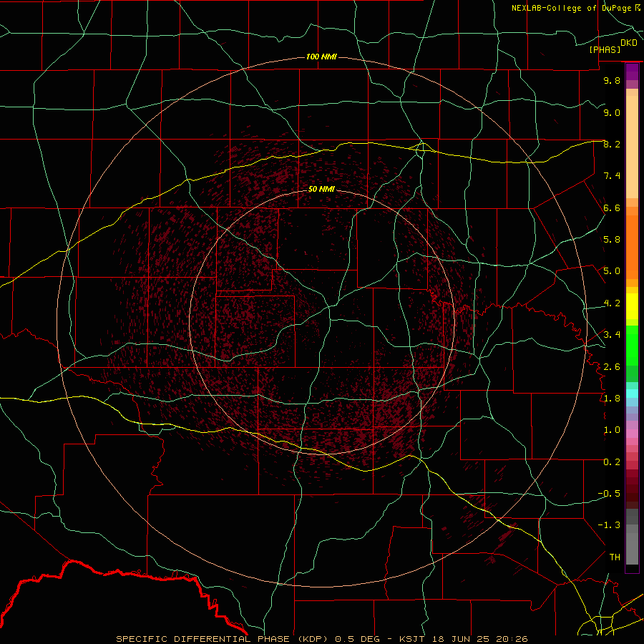This screenshot has height=644, width=644.
Task: Select the 5.8 value on color scale
Action: (612, 240)
